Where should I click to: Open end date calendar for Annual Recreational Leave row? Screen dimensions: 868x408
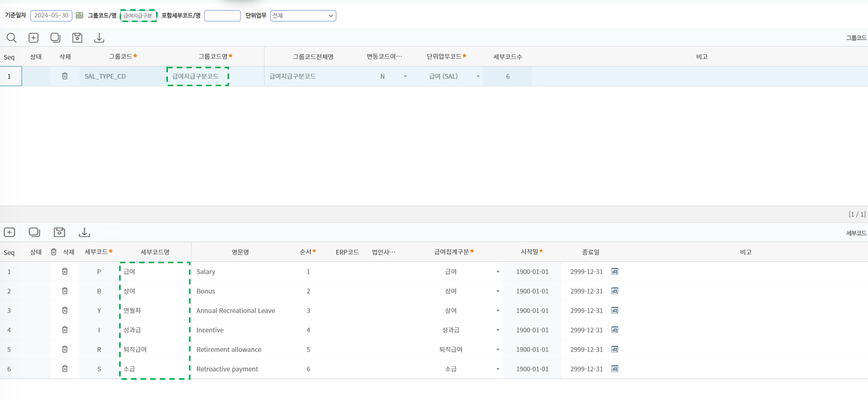pyautogui.click(x=615, y=310)
